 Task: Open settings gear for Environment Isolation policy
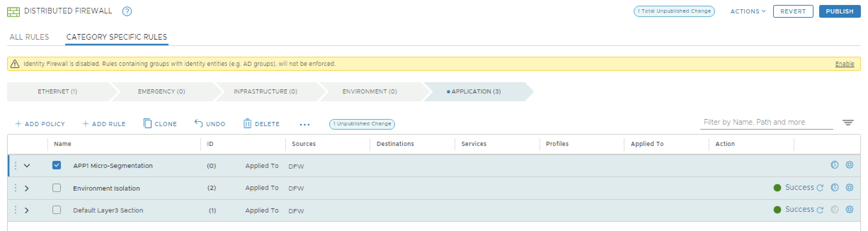click(x=849, y=187)
